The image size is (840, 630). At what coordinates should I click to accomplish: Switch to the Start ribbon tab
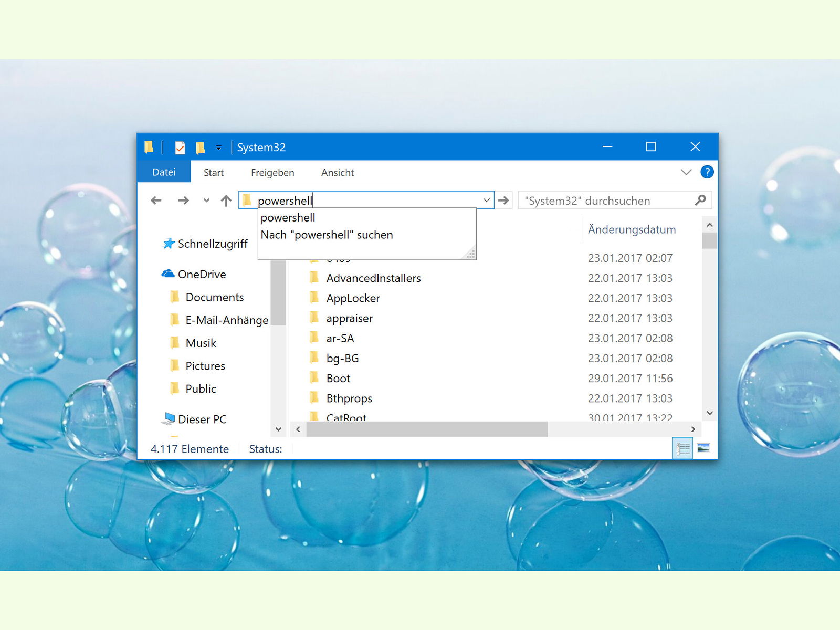214,173
